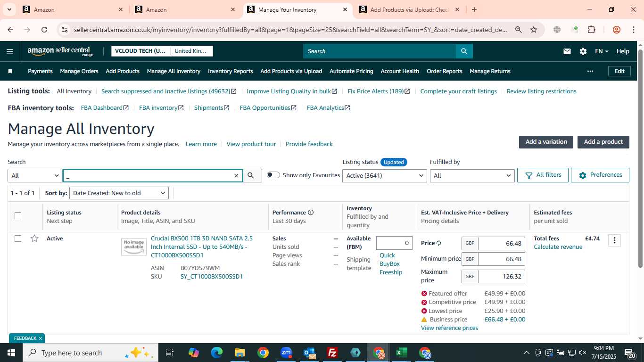
Task: Open the All filters button
Action: click(543, 175)
